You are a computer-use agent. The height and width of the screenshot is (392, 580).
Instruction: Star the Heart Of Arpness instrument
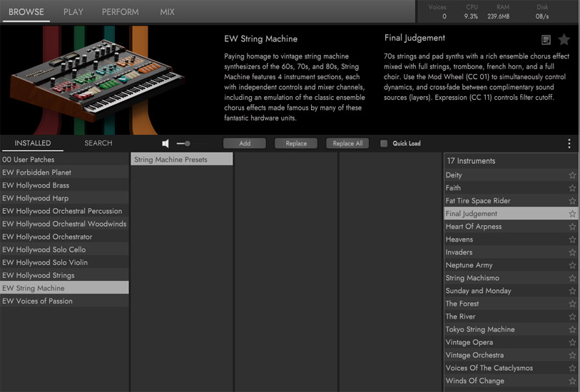tap(572, 227)
